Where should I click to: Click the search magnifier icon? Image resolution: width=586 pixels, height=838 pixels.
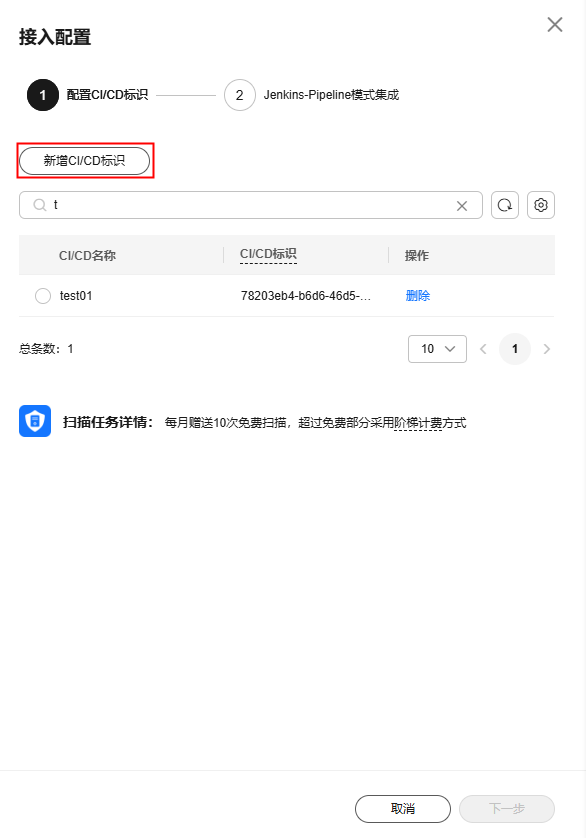click(x=40, y=205)
